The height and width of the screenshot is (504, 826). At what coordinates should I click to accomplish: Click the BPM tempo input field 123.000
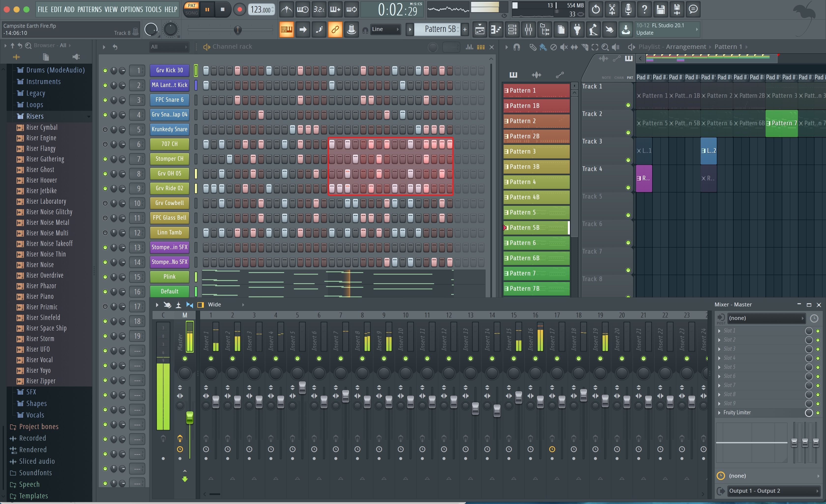pos(261,9)
